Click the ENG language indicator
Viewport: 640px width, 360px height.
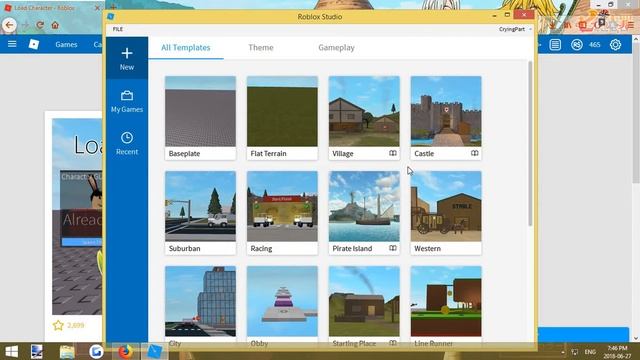(590, 352)
